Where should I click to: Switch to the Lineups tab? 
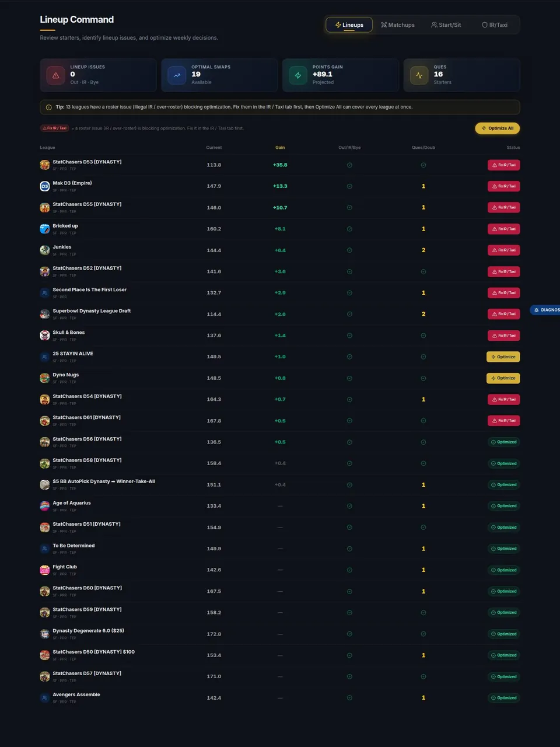tap(349, 25)
